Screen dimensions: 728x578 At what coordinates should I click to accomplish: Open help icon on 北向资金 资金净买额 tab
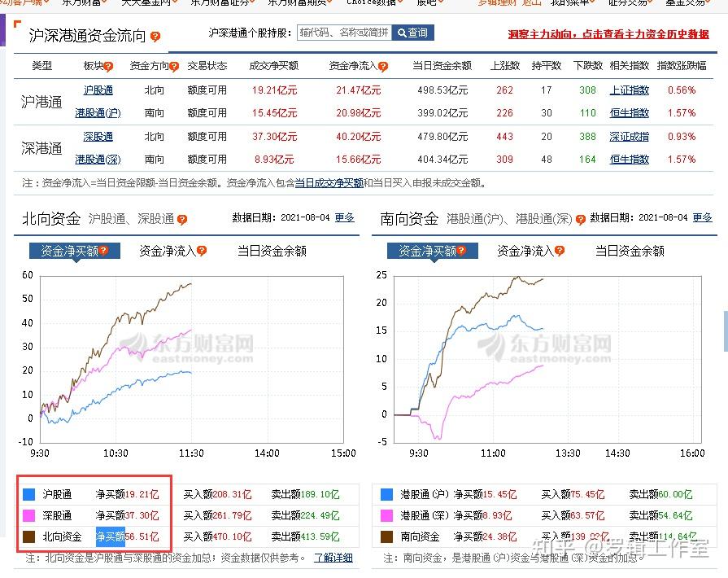pos(103,251)
